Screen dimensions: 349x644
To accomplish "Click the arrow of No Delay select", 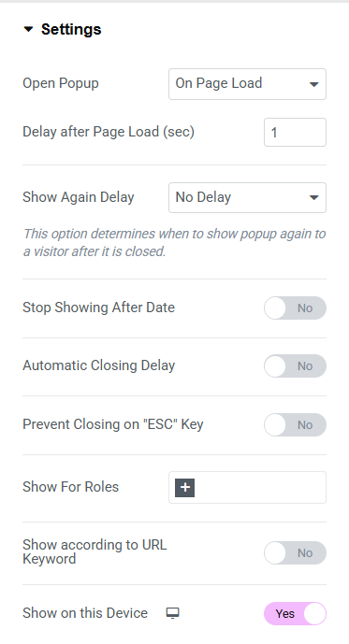I will pyautogui.click(x=313, y=198).
